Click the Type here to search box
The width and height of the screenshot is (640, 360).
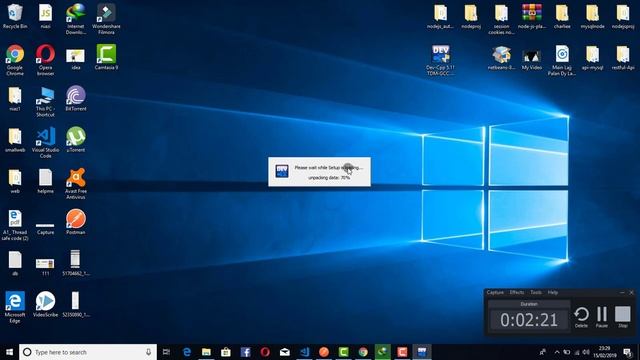coord(88,352)
